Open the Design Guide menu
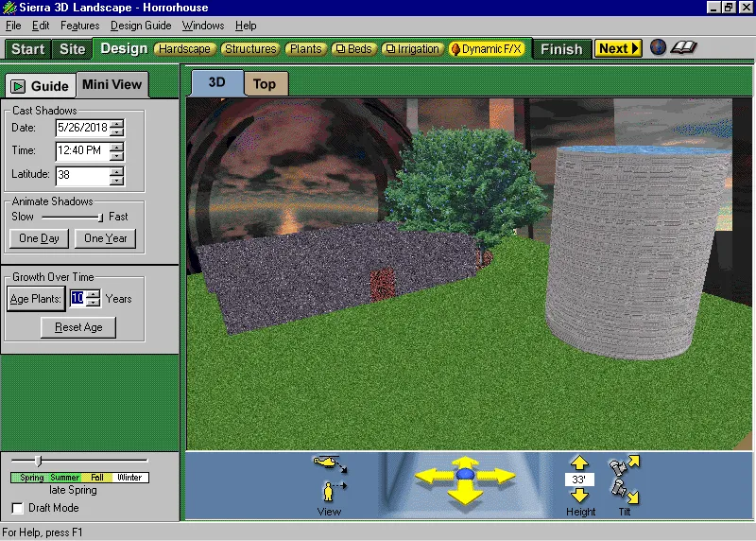Screen dimensions: 756x541 click(x=141, y=26)
